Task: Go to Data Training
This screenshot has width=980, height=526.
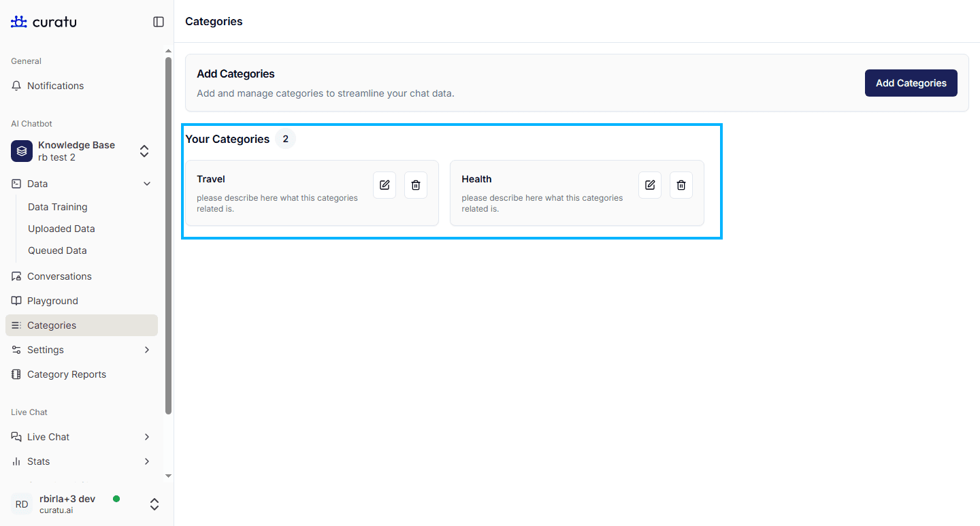Action: (58, 207)
